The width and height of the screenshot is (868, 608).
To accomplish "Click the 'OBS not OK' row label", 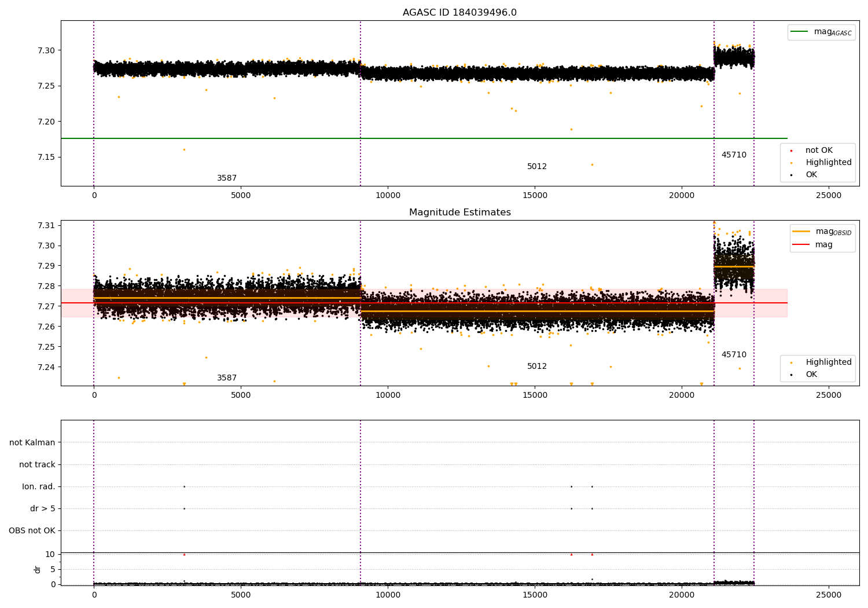I will pos(32,531).
